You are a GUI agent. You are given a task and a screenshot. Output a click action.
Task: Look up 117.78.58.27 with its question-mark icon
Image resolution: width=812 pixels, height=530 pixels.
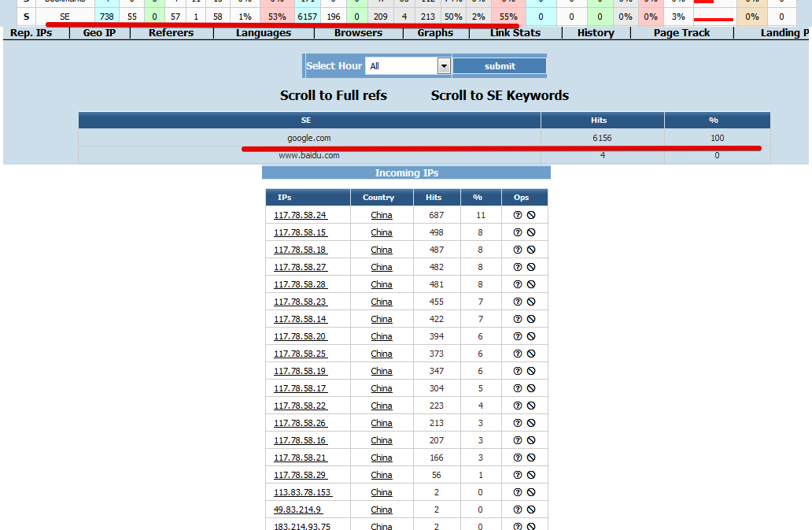pos(518,267)
